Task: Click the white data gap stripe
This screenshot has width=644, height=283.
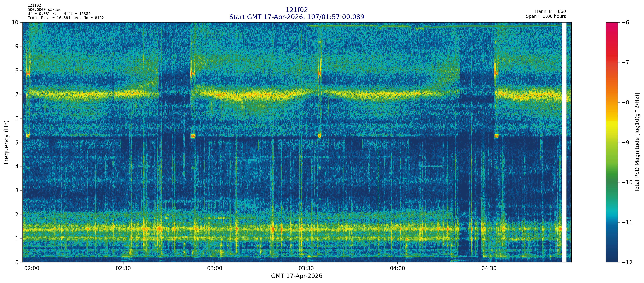Action: click(564, 142)
